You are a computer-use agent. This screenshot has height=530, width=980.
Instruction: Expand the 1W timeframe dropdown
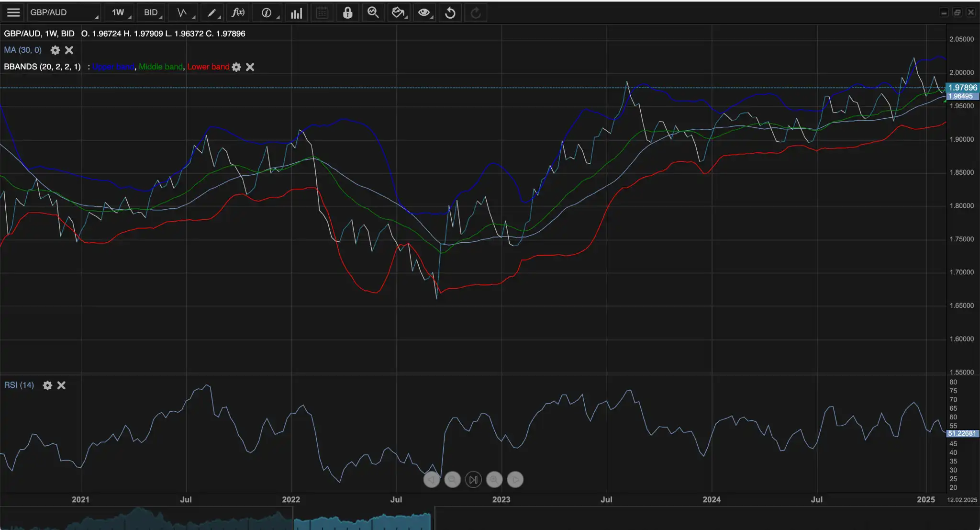121,12
